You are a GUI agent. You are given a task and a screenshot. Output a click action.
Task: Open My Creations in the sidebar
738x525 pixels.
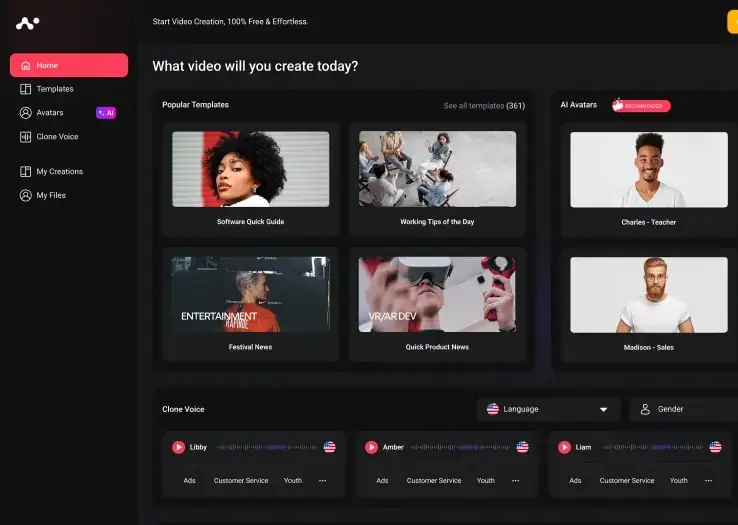click(x=59, y=171)
